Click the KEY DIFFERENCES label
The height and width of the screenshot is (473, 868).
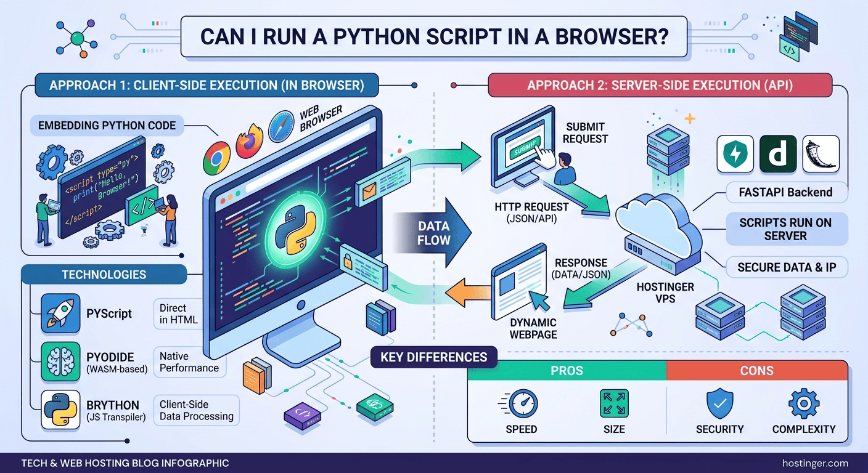[x=434, y=357]
